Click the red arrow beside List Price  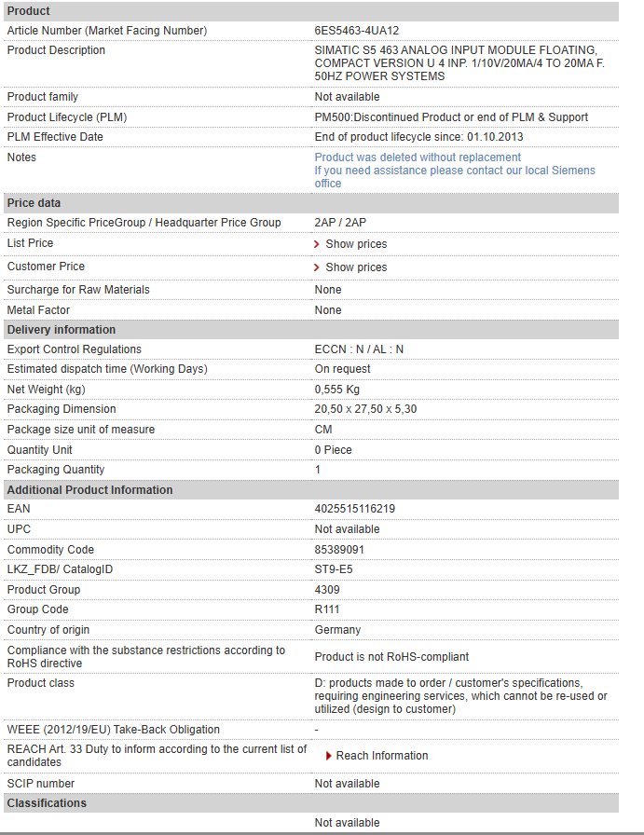coord(316,244)
